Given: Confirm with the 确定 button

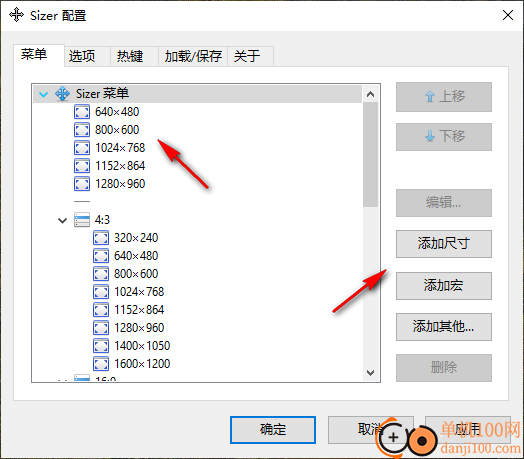Looking at the screenshot, I should pyautogui.click(x=273, y=430).
